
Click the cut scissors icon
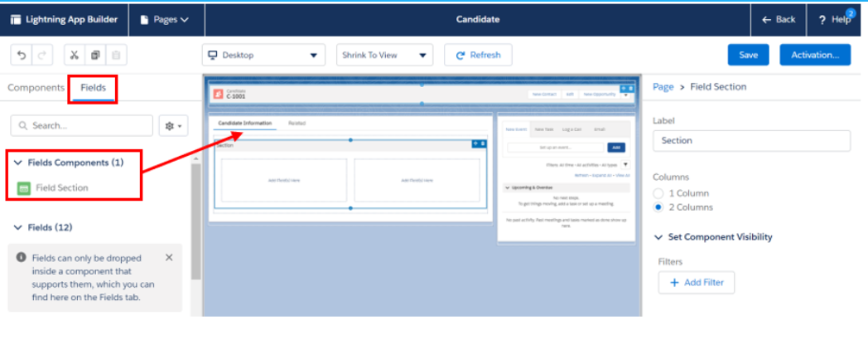pos(75,56)
